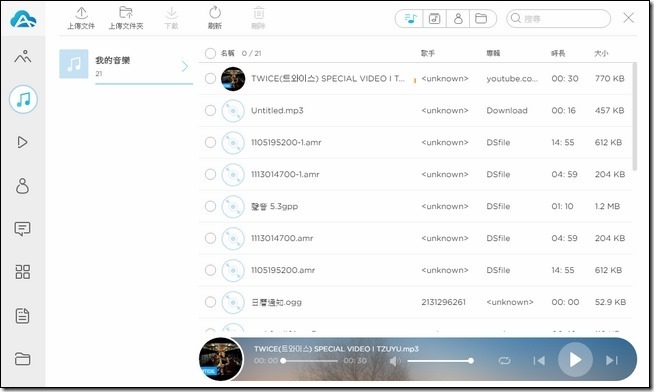Click the search input field

point(558,18)
